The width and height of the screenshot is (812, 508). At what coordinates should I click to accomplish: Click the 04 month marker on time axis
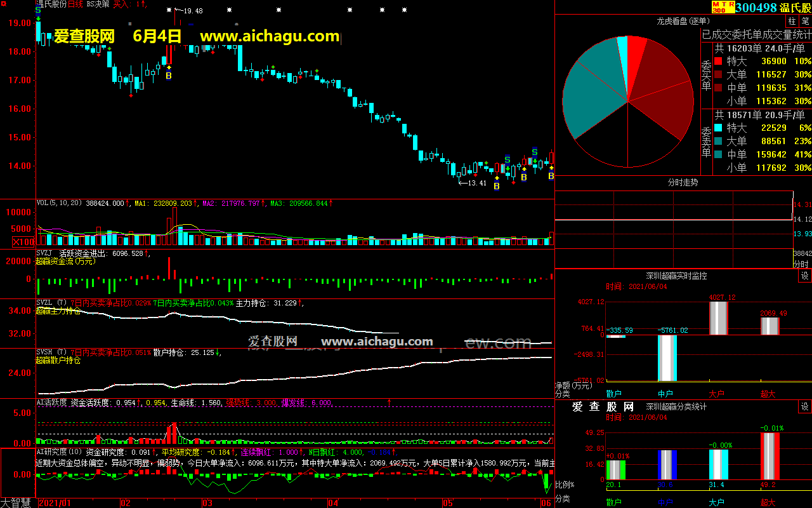(x=332, y=503)
